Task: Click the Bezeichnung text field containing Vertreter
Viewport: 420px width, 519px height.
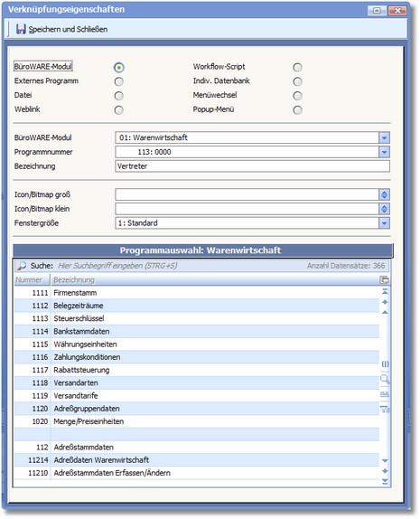Action: click(252, 166)
